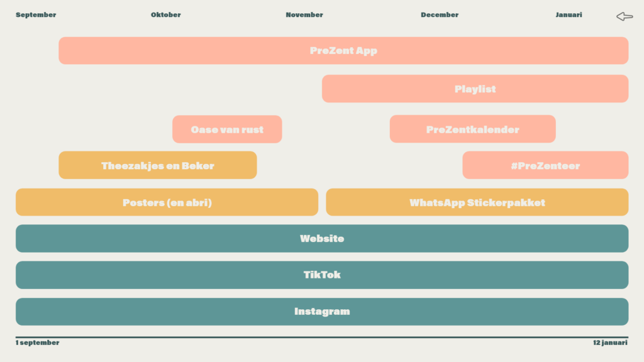
Task: Open the TikTok bar
Action: (322, 275)
